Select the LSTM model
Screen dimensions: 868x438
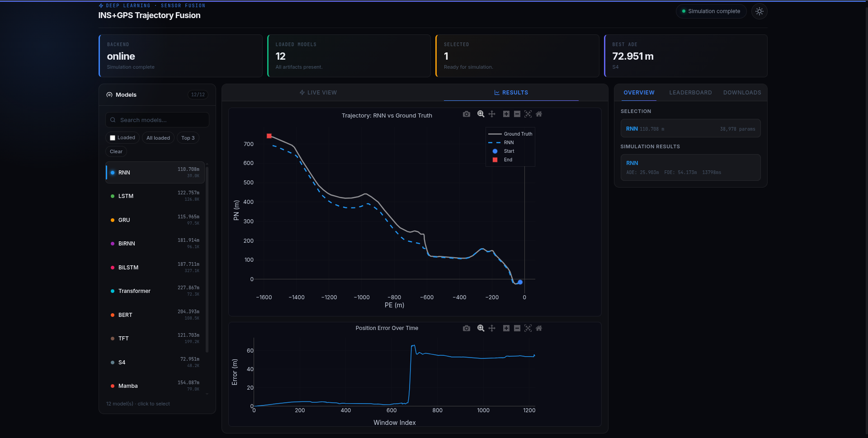point(155,196)
